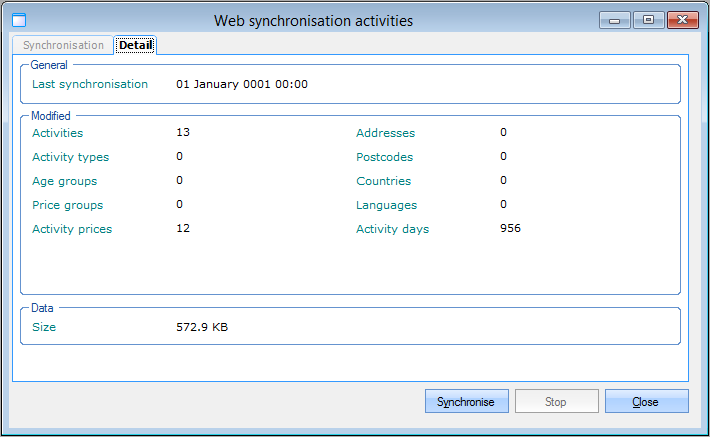Image resolution: width=710 pixels, height=437 pixels.
Task: Click the Activity days value 956
Action: [510, 228]
